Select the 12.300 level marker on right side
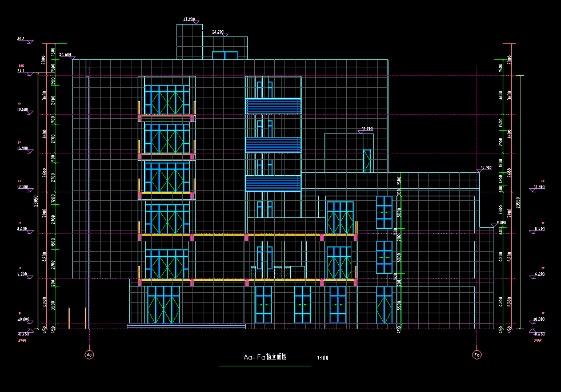This screenshot has width=561, height=392. pos(539,187)
